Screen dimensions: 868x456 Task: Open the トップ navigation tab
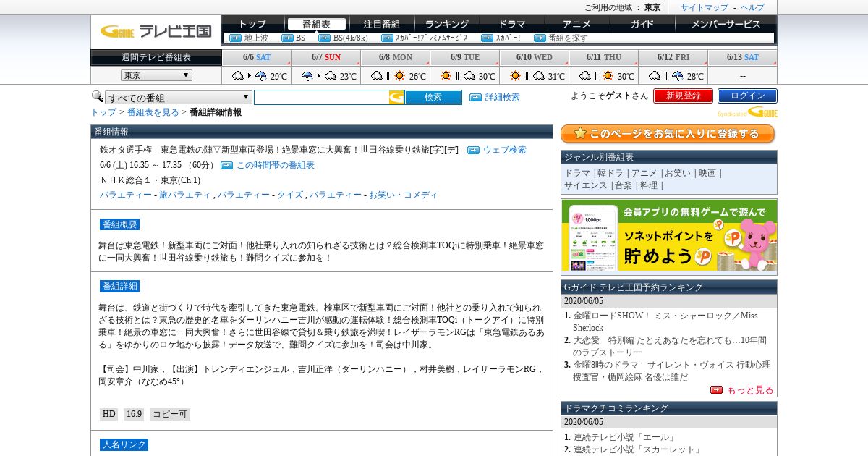252,24
